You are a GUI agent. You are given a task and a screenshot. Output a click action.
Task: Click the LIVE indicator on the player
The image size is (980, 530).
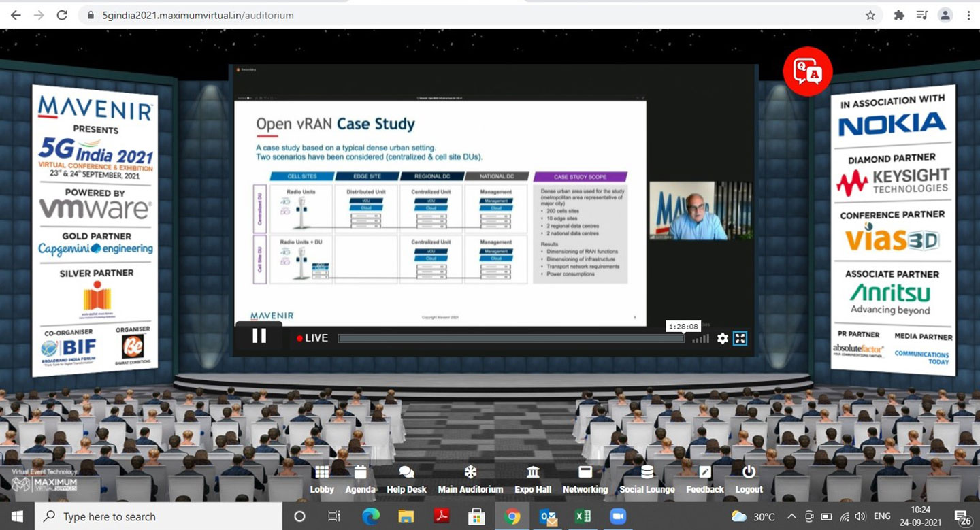click(313, 338)
